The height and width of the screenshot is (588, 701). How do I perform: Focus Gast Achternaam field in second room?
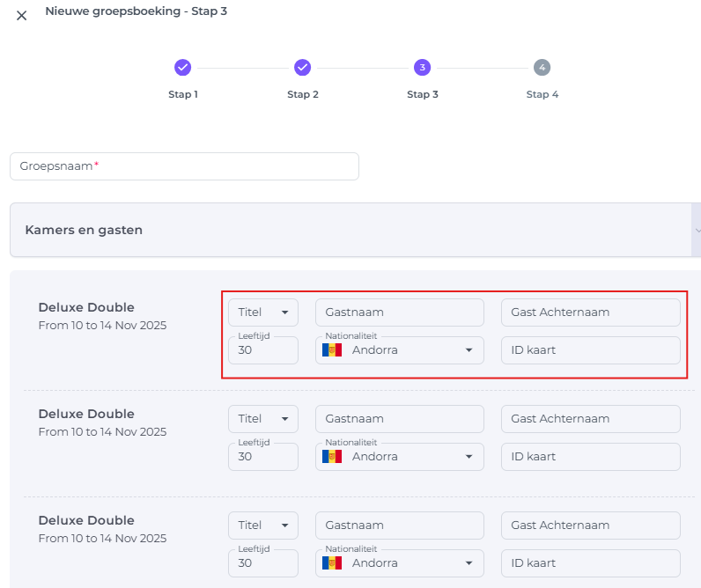pyautogui.click(x=590, y=419)
